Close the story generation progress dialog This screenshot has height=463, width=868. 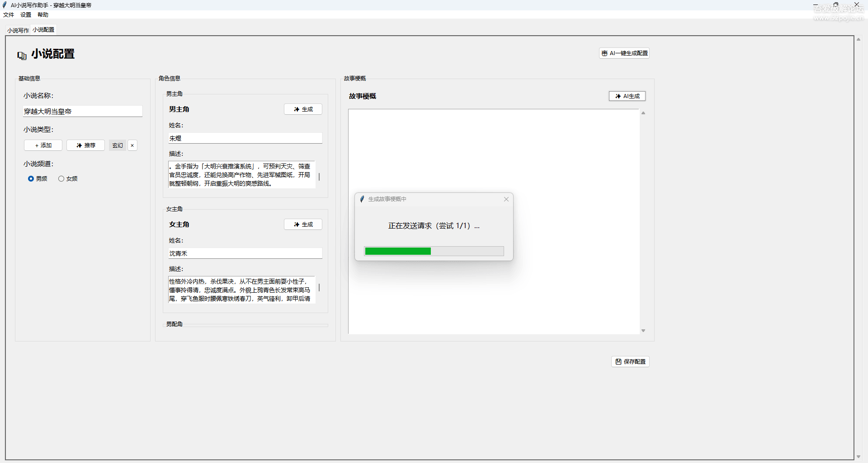click(506, 199)
